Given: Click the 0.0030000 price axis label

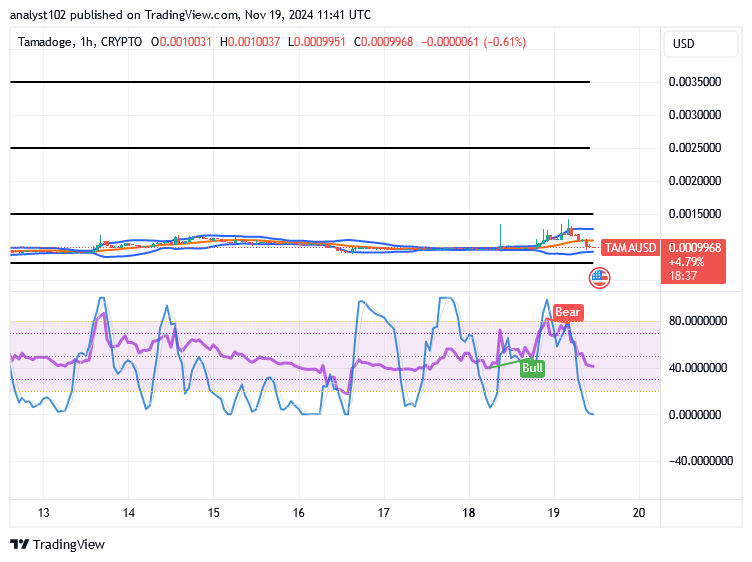Looking at the screenshot, I should point(695,115).
